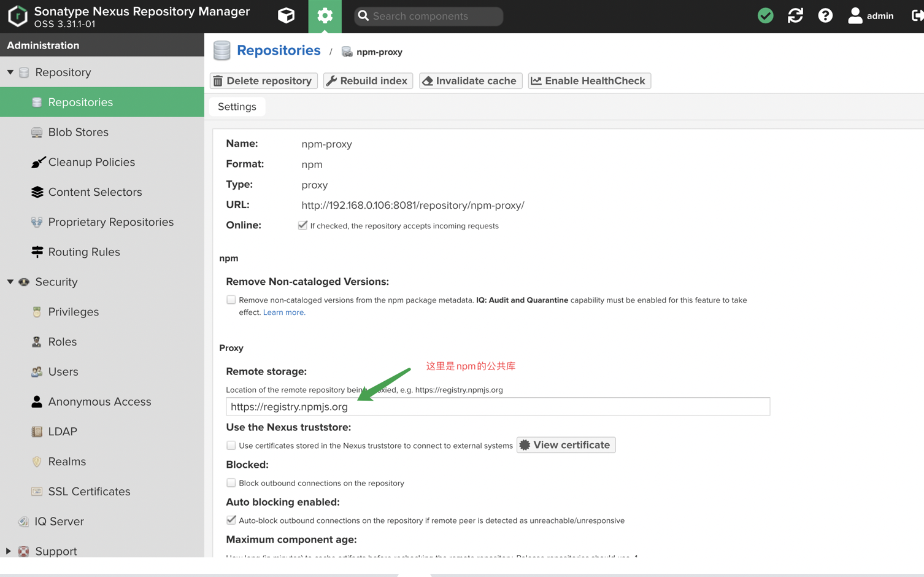Open Anonymous Access in the sidebar
Viewport: 924px width, 577px height.
click(x=102, y=401)
